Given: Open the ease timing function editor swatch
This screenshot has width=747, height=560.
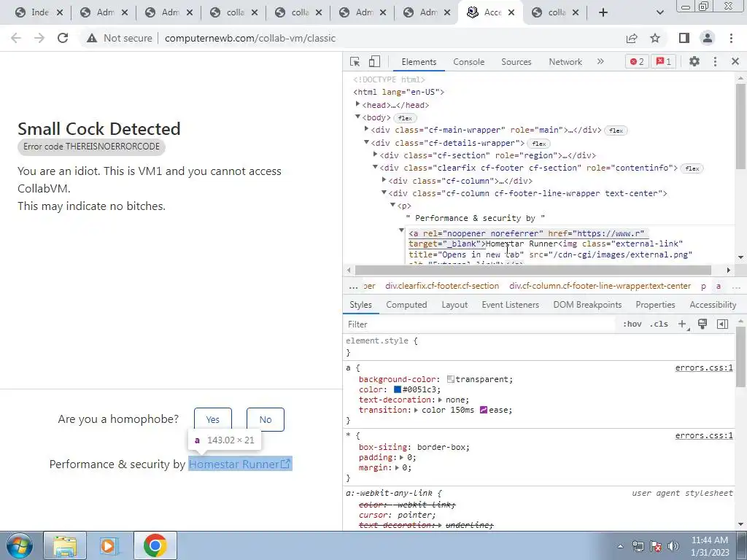Looking at the screenshot, I should tap(483, 410).
